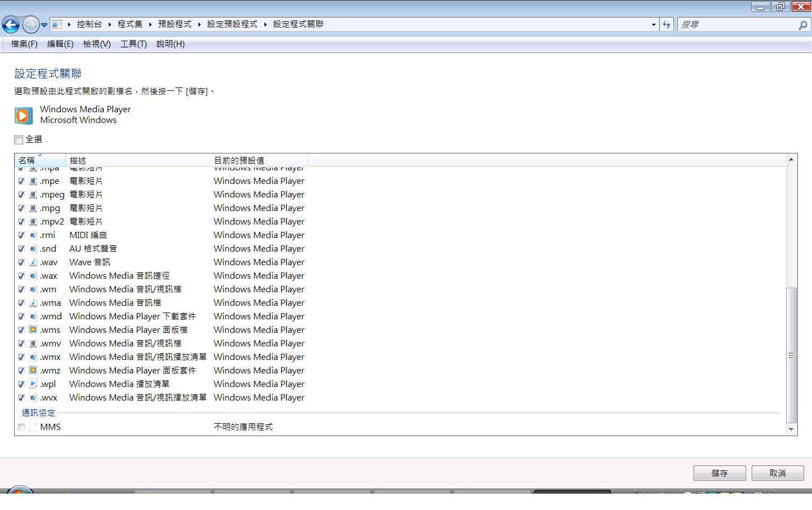Expand the arrow after 設定預設程式 breadcrumb

266,24
